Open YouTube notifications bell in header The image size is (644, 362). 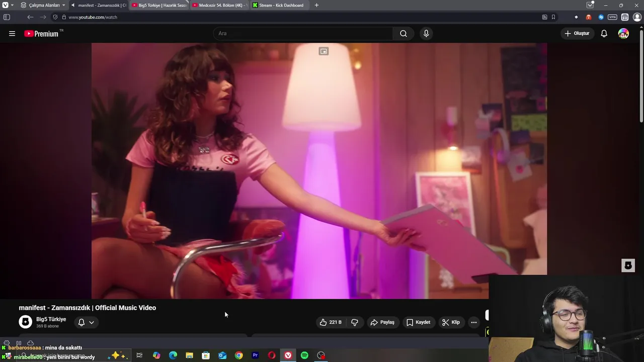[604, 34]
